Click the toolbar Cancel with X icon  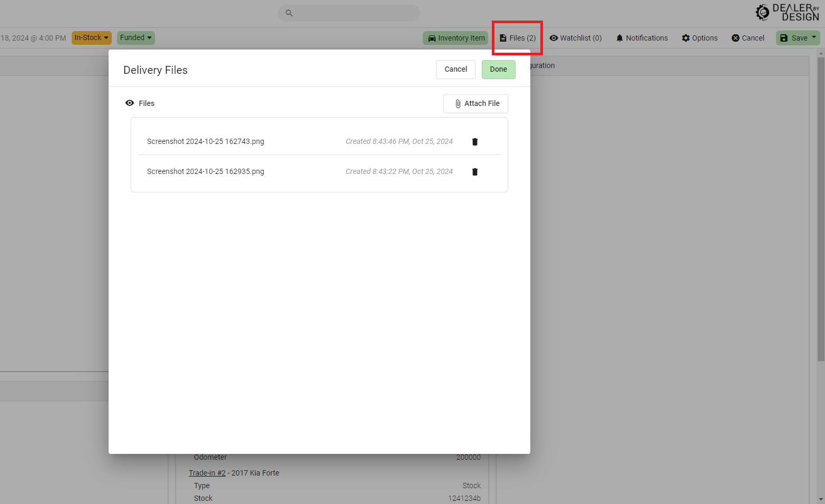(x=748, y=38)
